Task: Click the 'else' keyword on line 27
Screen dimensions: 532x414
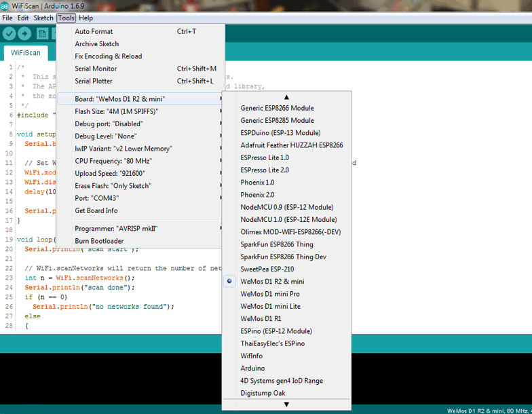Action: click(x=33, y=316)
